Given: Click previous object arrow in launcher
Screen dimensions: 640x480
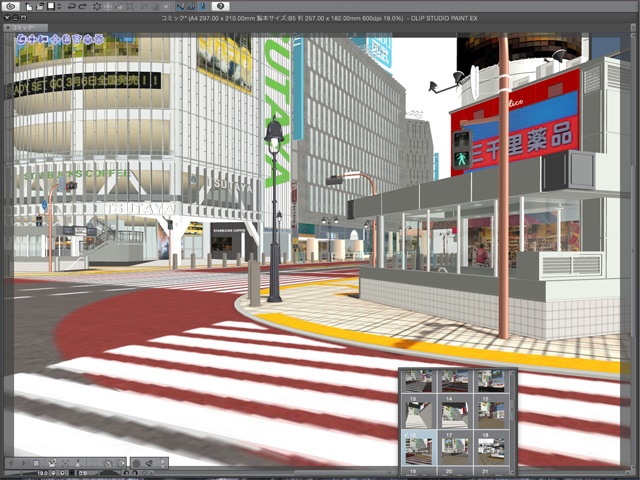Looking at the screenshot, I should click(x=11, y=463).
